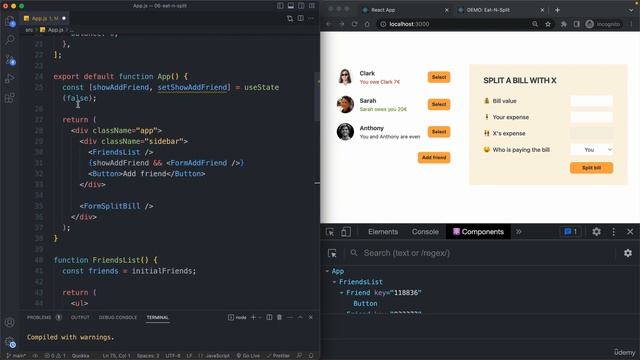The height and width of the screenshot is (360, 640).
Task: Click the open changes icon in editor toolbar
Action: [x=290, y=18]
